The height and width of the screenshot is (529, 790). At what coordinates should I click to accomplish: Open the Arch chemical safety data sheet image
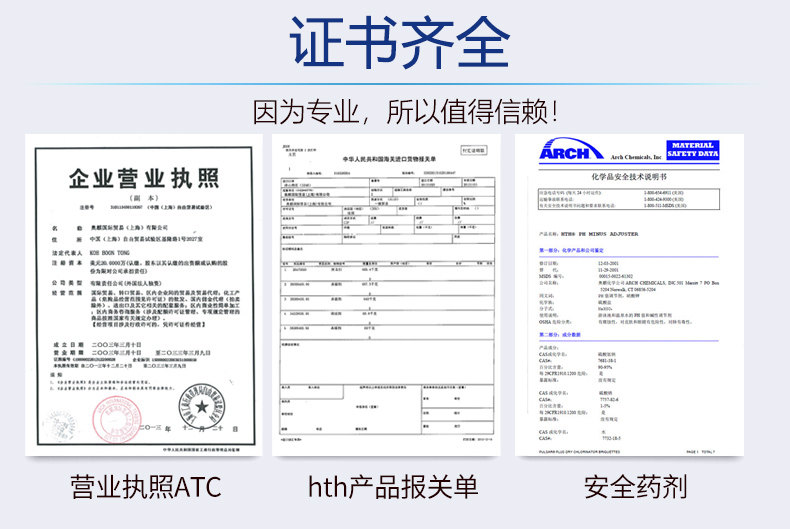point(629,295)
